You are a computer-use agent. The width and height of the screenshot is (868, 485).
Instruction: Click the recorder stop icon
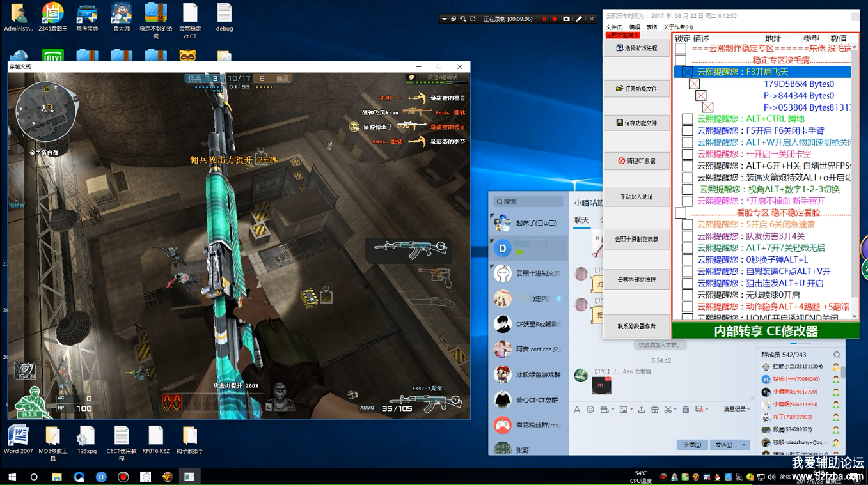(x=555, y=19)
